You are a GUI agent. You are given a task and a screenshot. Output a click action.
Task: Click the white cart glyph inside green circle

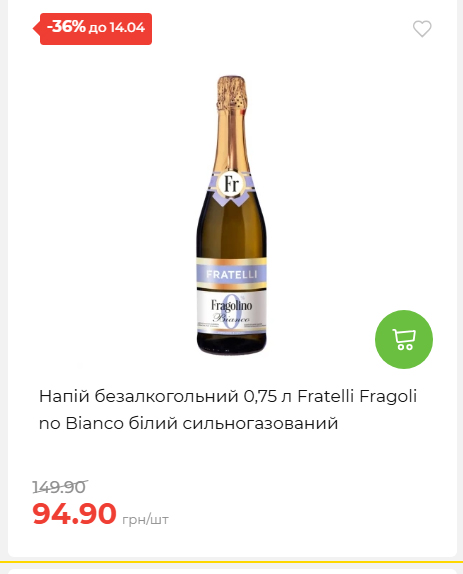coord(404,340)
